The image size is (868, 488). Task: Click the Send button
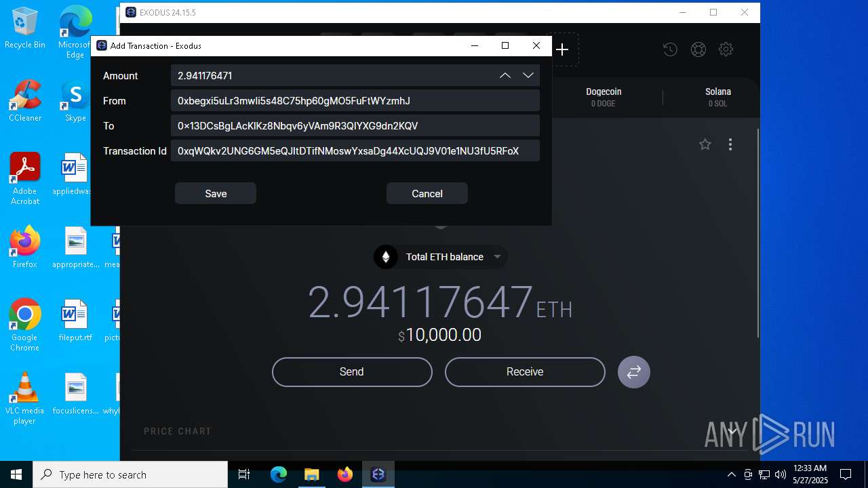point(352,372)
